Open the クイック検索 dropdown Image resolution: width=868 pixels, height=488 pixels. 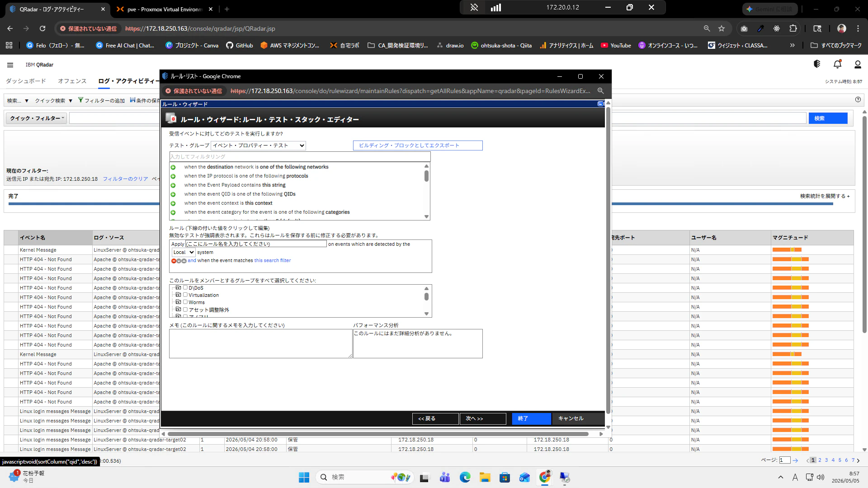[x=53, y=100]
